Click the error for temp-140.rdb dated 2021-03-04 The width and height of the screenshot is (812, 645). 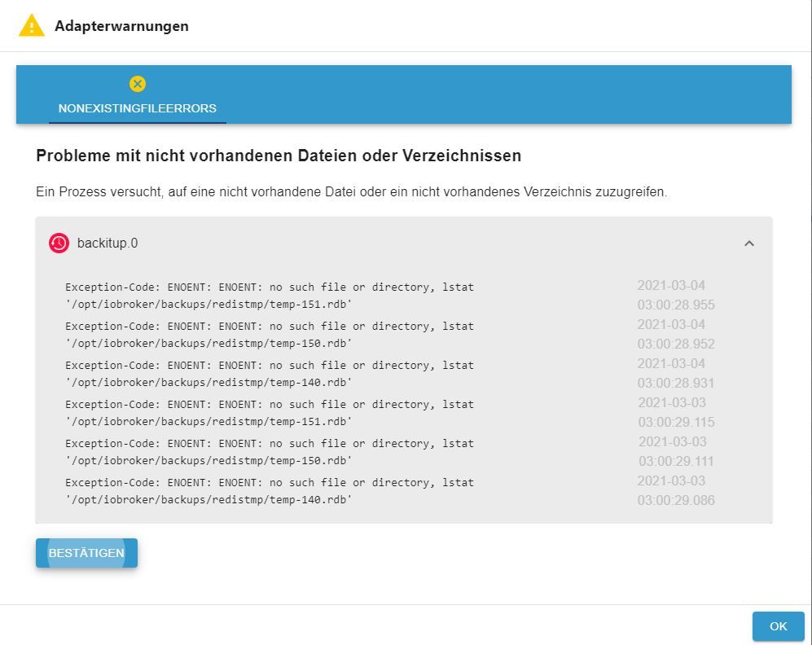[x=270, y=374]
